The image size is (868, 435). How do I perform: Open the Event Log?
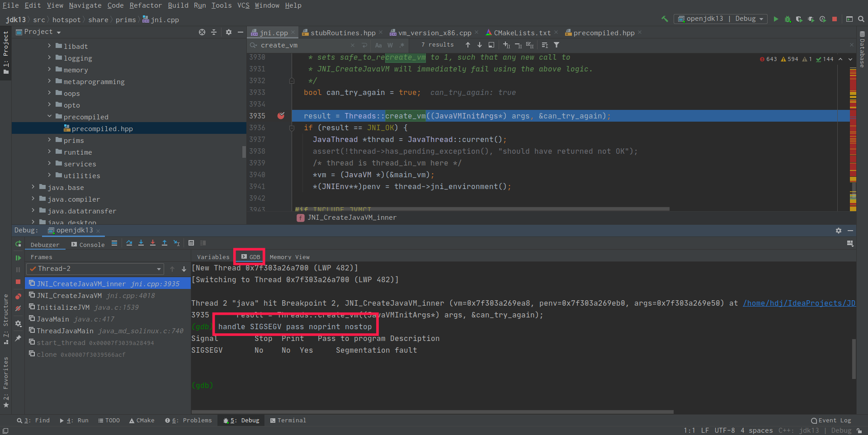831,421
